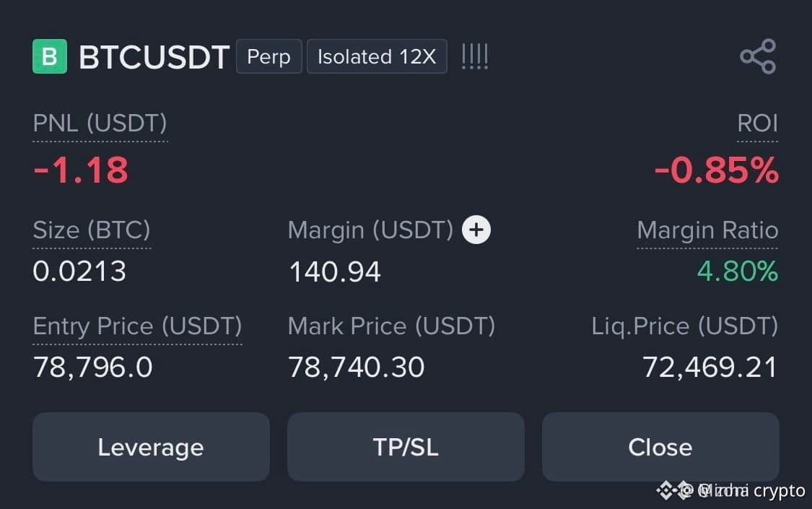Image resolution: width=812 pixels, height=509 pixels.
Task: Tap the ROI label for details
Action: click(757, 123)
